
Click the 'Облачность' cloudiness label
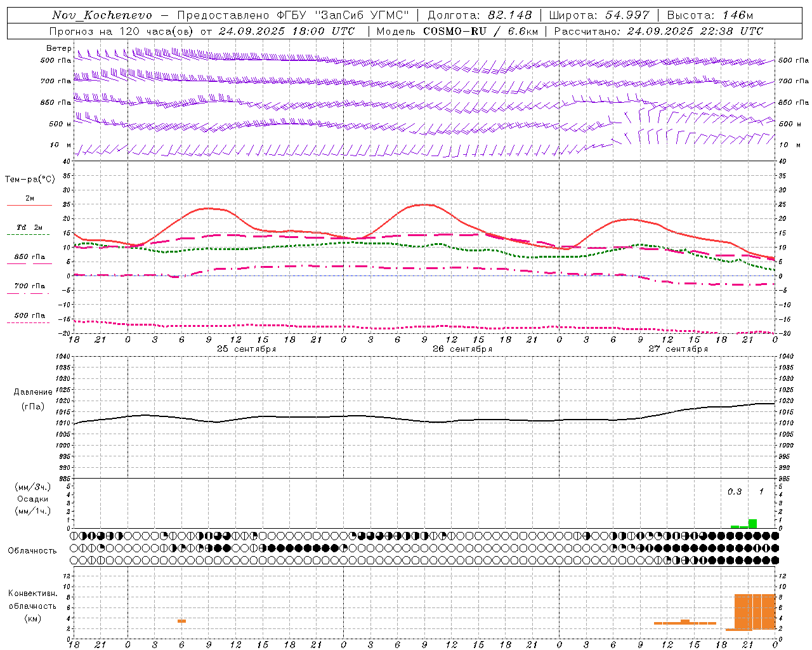pyautogui.click(x=32, y=551)
